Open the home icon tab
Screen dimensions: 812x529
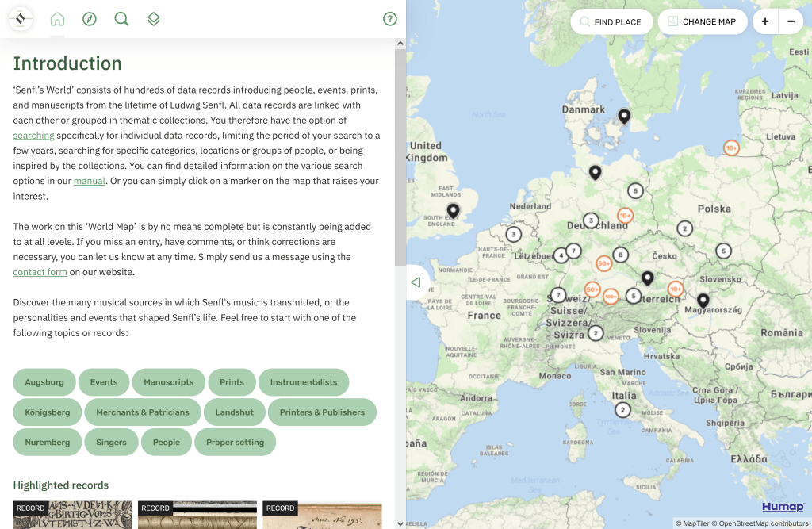57,19
